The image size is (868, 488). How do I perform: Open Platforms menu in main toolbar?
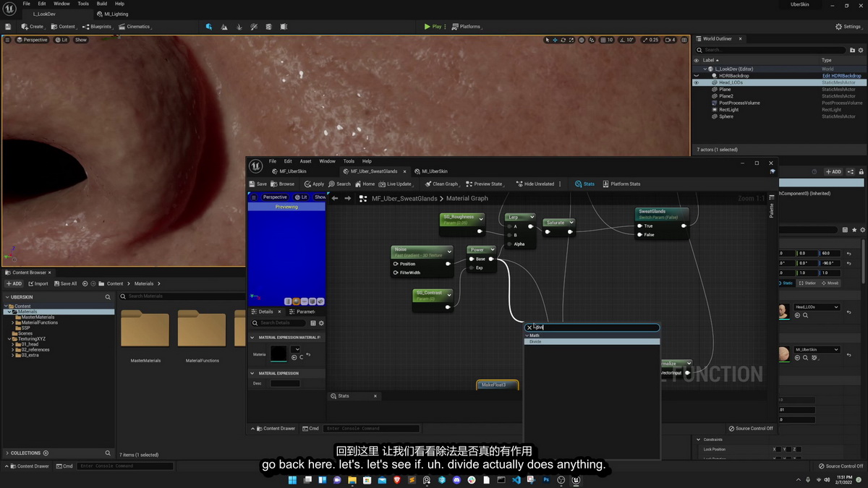467,27
